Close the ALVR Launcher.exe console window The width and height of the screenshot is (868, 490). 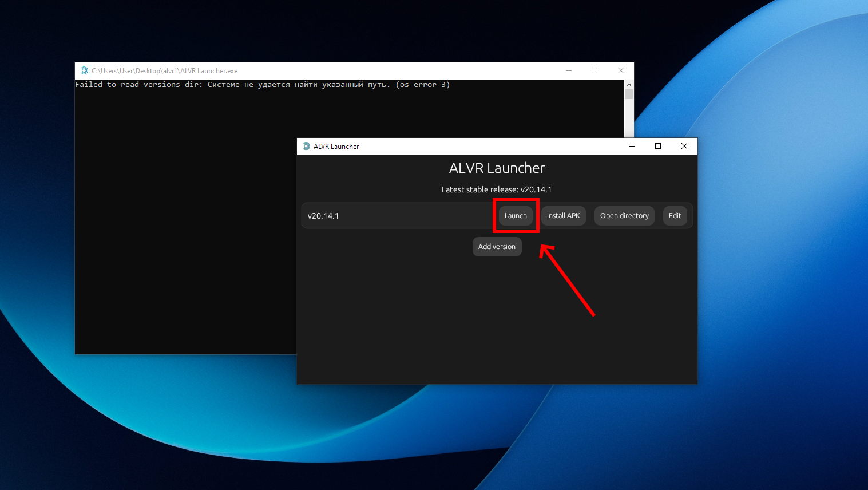(x=621, y=71)
